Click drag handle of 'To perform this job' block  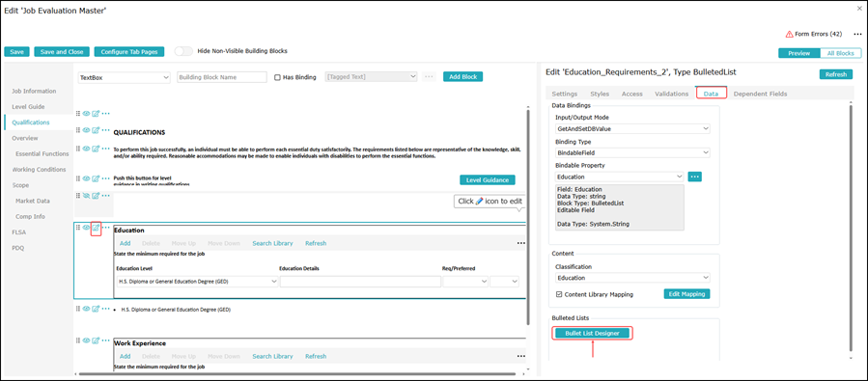[x=78, y=149]
